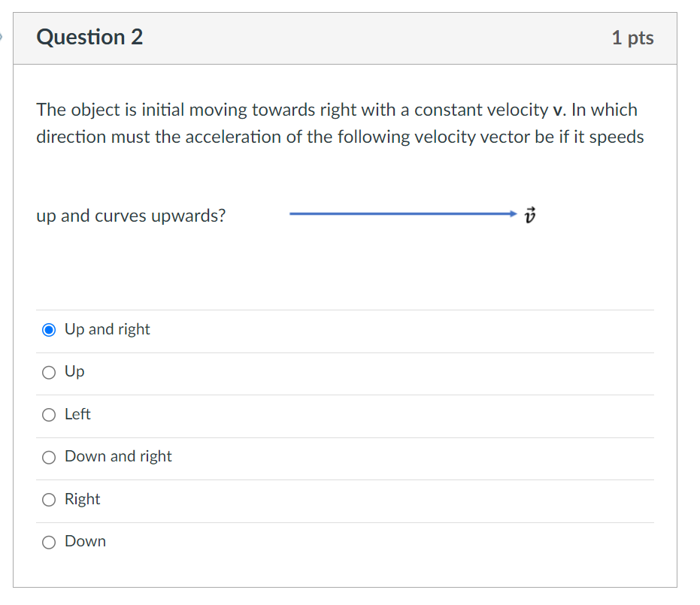
Task: Click the "Question 2" heading
Action: point(89,38)
